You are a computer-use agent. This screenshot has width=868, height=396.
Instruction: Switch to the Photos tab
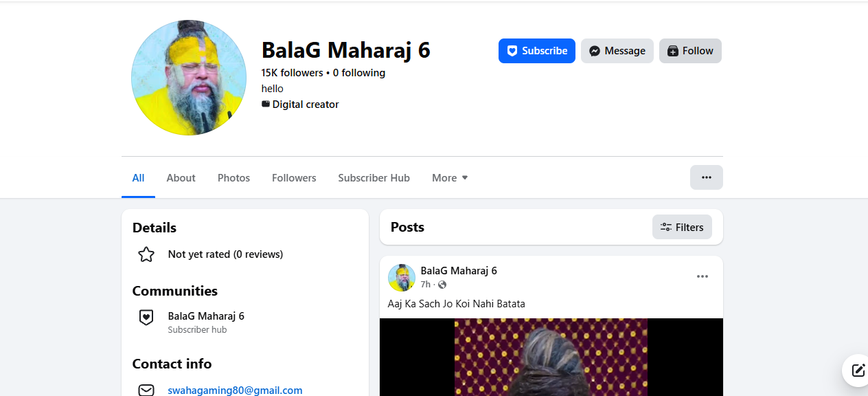(x=233, y=178)
